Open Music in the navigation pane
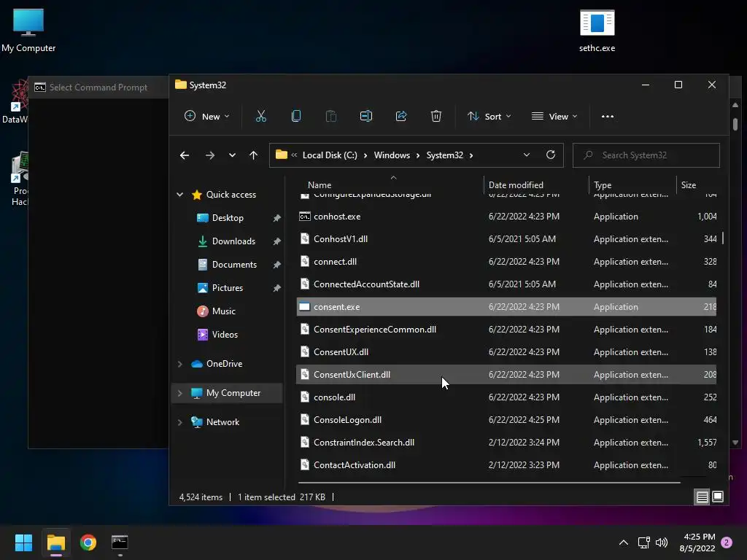This screenshot has height=560, width=747. click(x=223, y=311)
